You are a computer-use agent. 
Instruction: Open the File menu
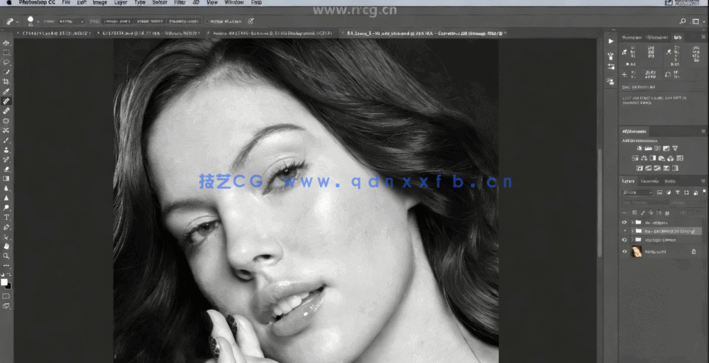click(x=66, y=2)
